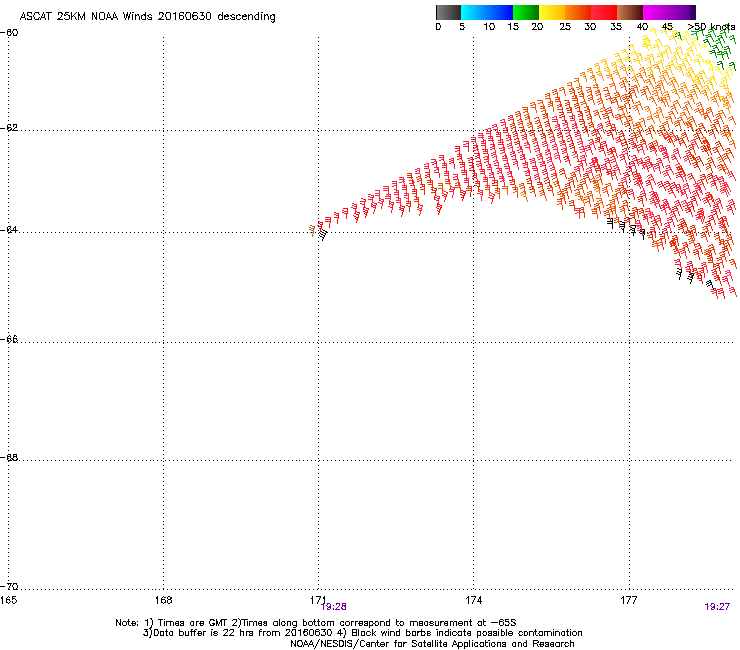Screen dimensions: 740x650
Task: Click the red 30-35 knots color segment
Action: pos(604,12)
